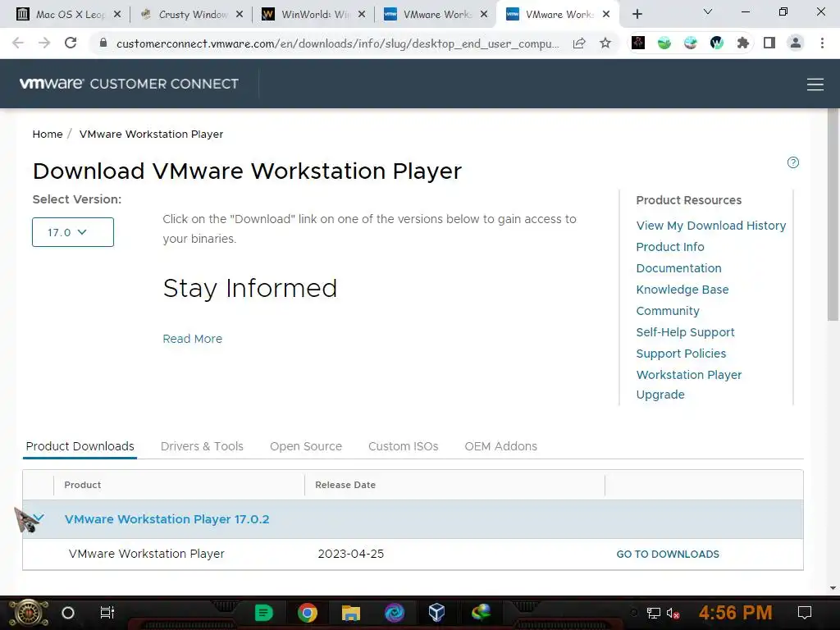
Task: Click the share page icon in address bar
Action: point(579,43)
